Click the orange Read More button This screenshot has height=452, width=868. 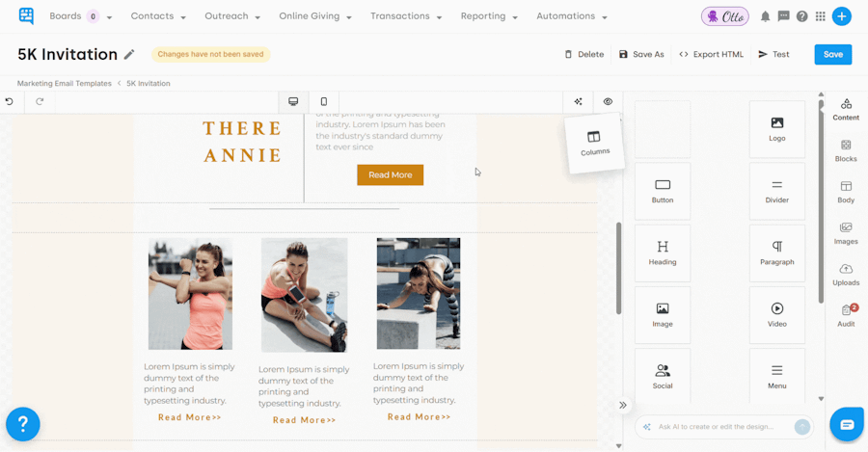[x=391, y=174]
